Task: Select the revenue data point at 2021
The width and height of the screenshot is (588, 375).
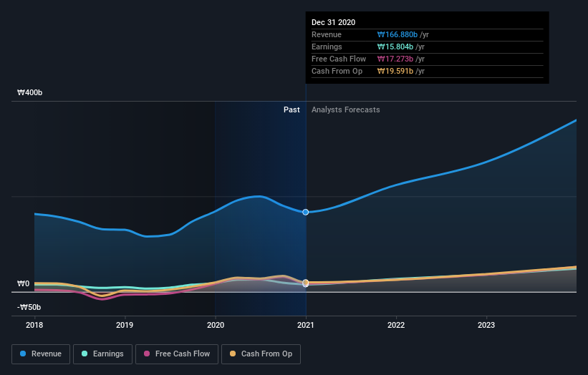Action: click(x=306, y=212)
